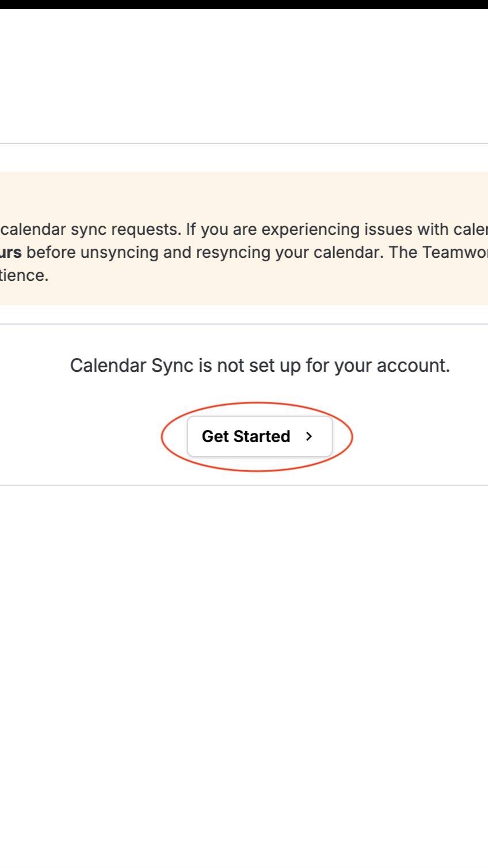Click the red oval outline around button
488x868 pixels.
(162, 436)
